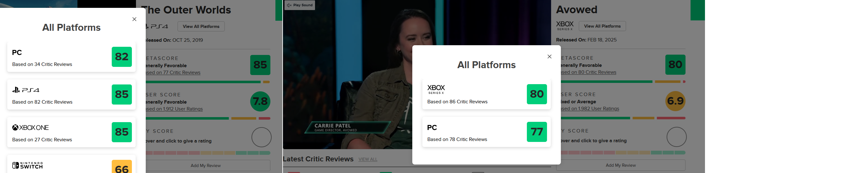
Task: Open VIEW ALL latest critic reviews
Action: (368, 159)
